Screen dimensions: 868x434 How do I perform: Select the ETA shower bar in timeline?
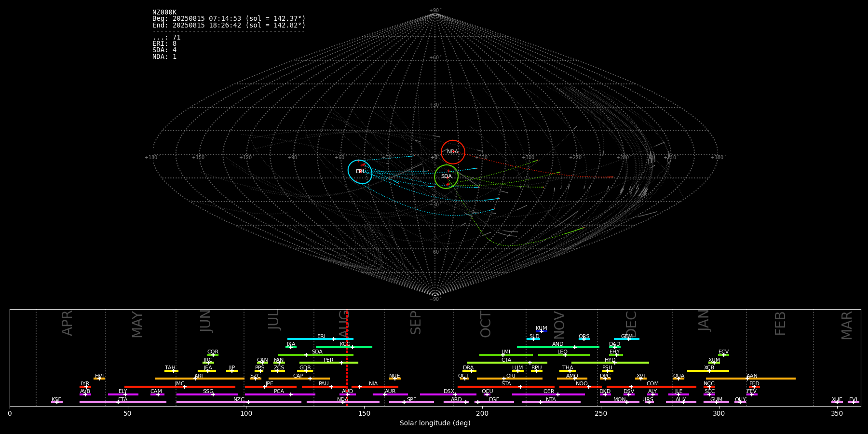pyautogui.click(x=123, y=402)
